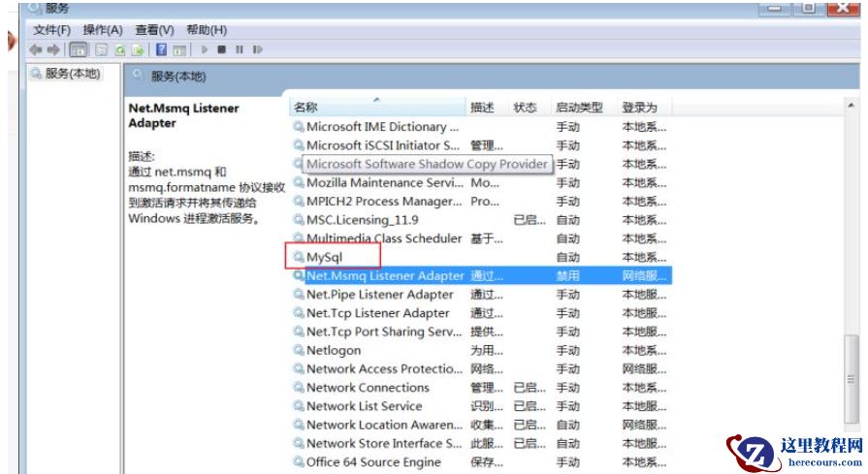The image size is (868, 474).
Task: Select Network Store Interface Service row
Action: pyautogui.click(x=482, y=444)
